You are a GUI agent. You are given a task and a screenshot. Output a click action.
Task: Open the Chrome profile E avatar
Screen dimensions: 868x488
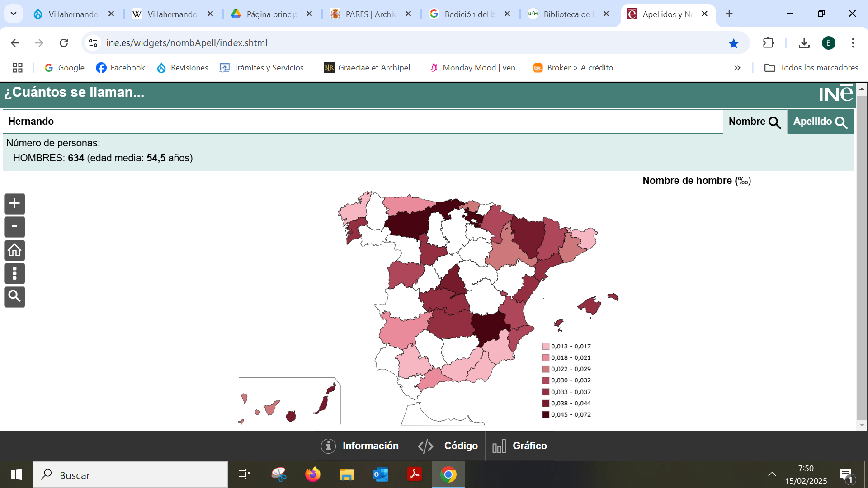(x=829, y=43)
